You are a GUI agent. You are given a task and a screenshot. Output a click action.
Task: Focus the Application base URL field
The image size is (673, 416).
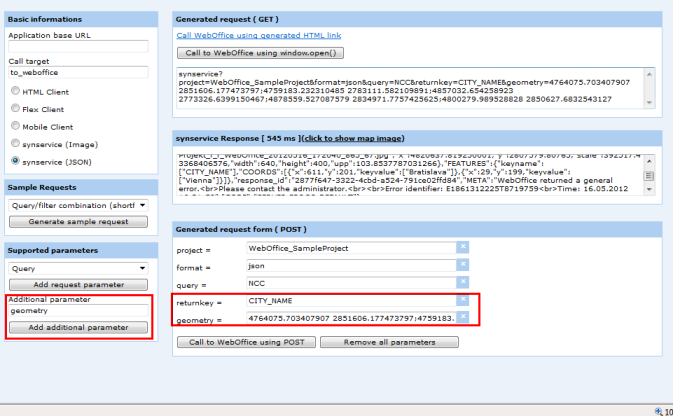coord(79,46)
